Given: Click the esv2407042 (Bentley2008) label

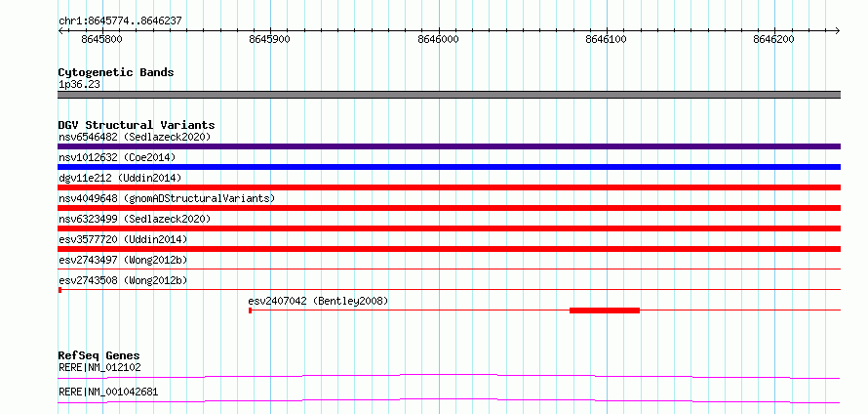Looking at the screenshot, I should point(318,301).
